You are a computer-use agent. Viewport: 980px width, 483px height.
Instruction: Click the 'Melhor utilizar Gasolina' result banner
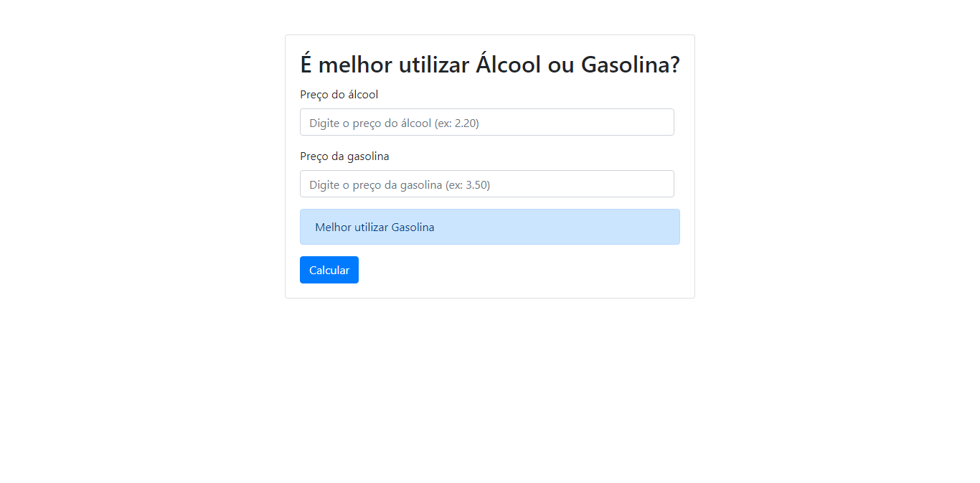pyautogui.click(x=489, y=226)
